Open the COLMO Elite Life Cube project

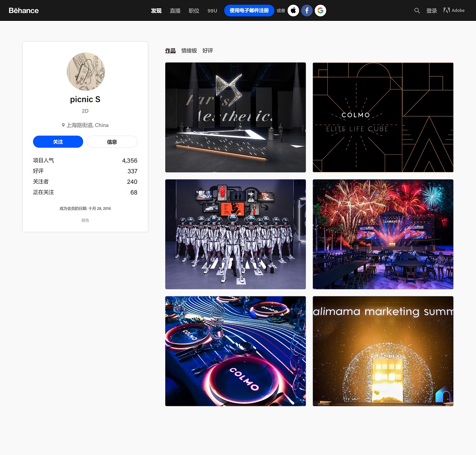[x=383, y=117]
